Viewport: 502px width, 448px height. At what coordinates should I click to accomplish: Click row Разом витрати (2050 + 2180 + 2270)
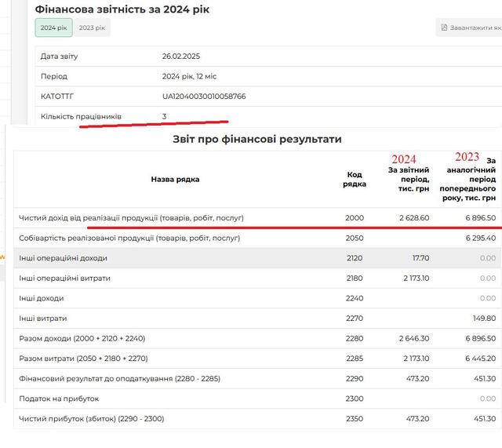[257, 359]
